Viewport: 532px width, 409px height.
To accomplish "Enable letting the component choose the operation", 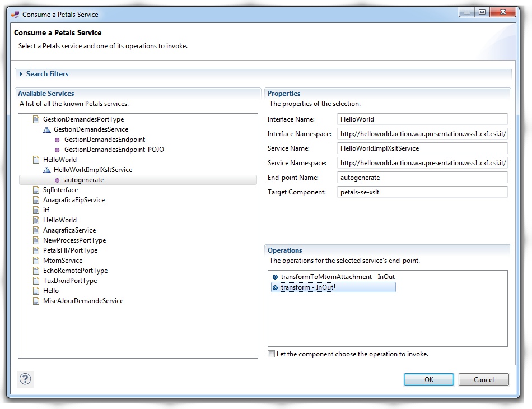I will pyautogui.click(x=272, y=354).
